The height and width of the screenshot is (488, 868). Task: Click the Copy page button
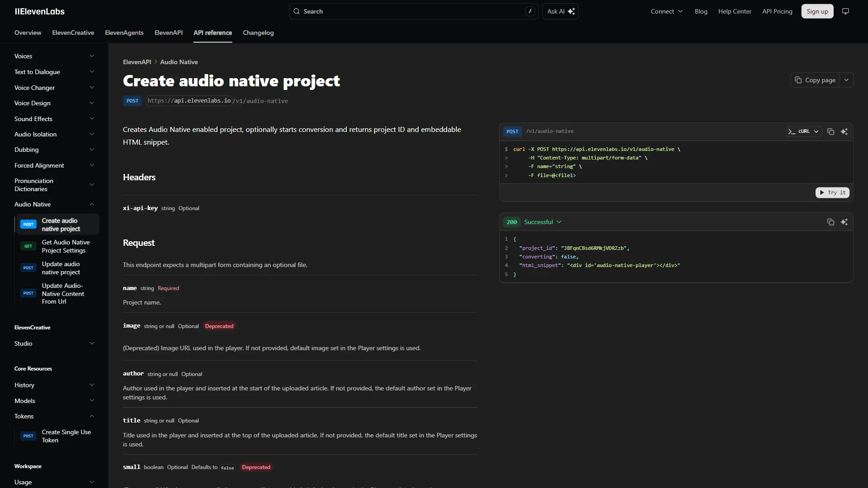pos(815,80)
